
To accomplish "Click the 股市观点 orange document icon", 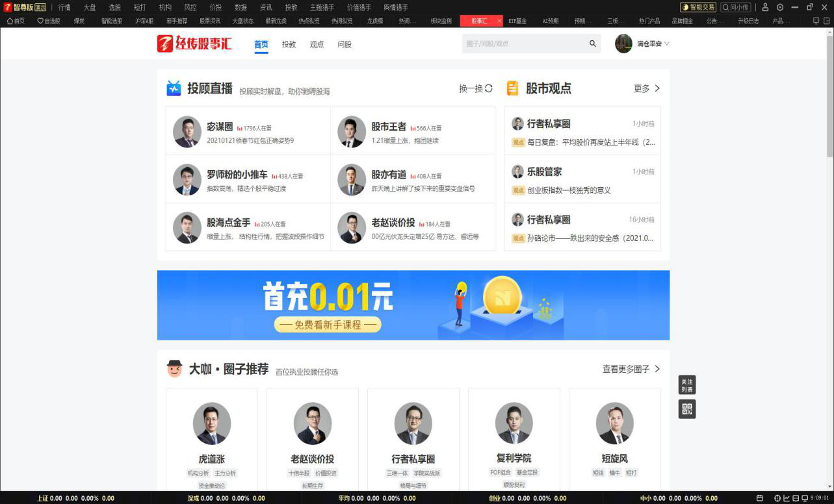I will point(512,88).
